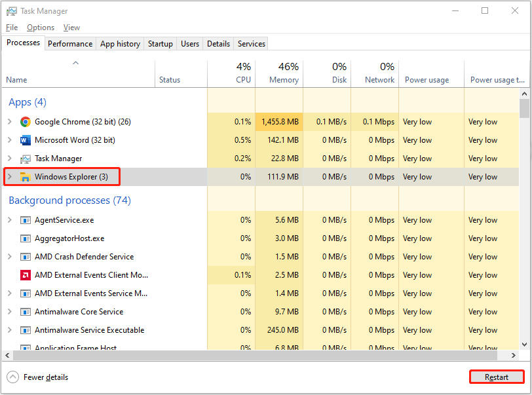The image size is (532, 395).
Task: Sort processes by the Memory column
Action: click(x=283, y=79)
